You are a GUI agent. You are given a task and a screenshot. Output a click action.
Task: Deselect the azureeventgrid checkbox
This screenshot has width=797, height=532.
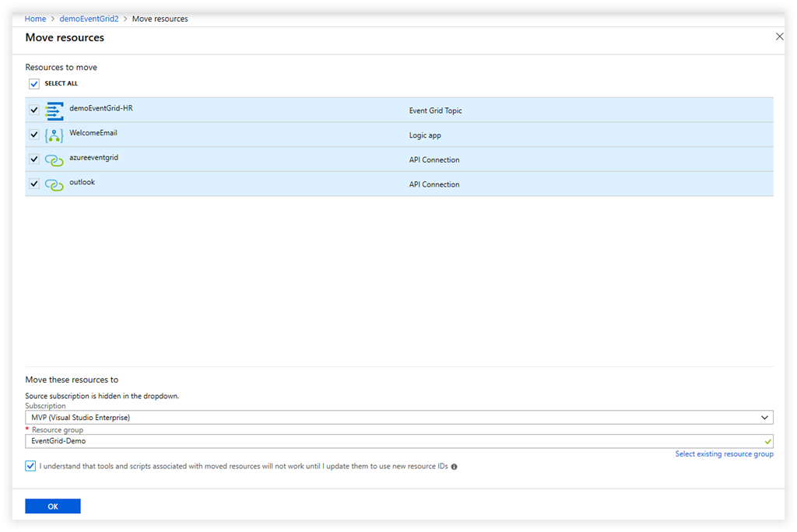click(34, 159)
